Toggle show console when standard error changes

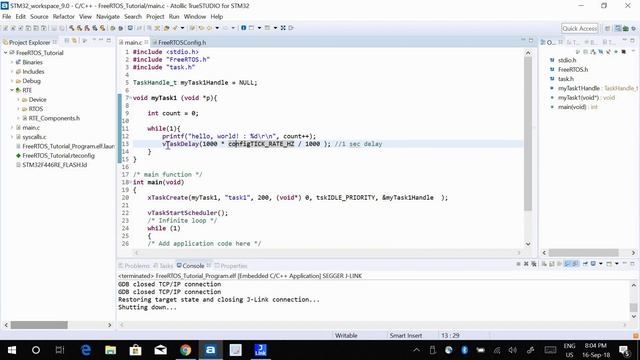(575, 264)
